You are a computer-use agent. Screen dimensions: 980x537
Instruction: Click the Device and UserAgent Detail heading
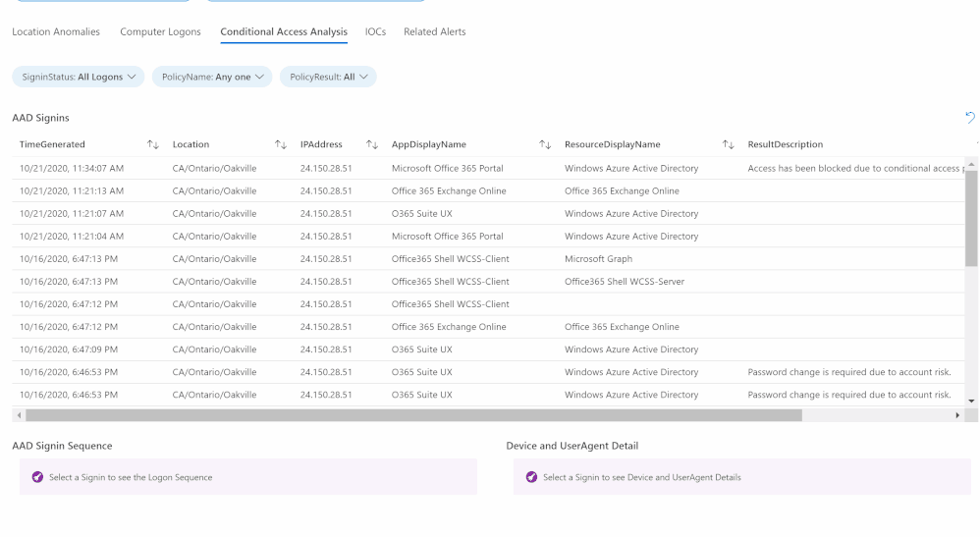point(572,446)
